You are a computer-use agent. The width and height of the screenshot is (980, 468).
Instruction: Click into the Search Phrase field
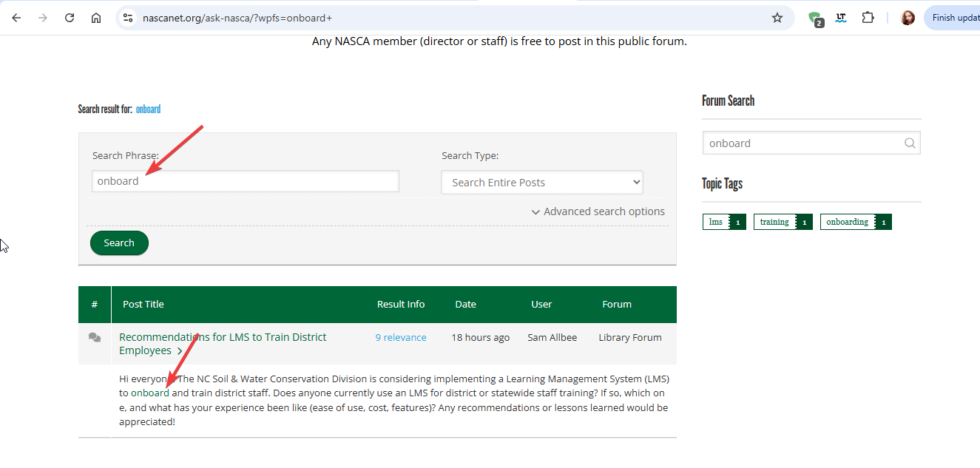pos(245,181)
